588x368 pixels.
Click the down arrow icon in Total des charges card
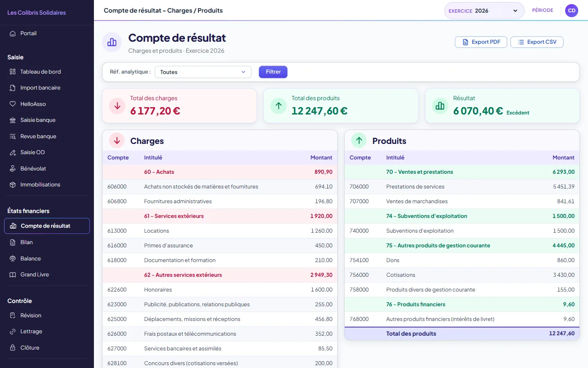coord(117,106)
